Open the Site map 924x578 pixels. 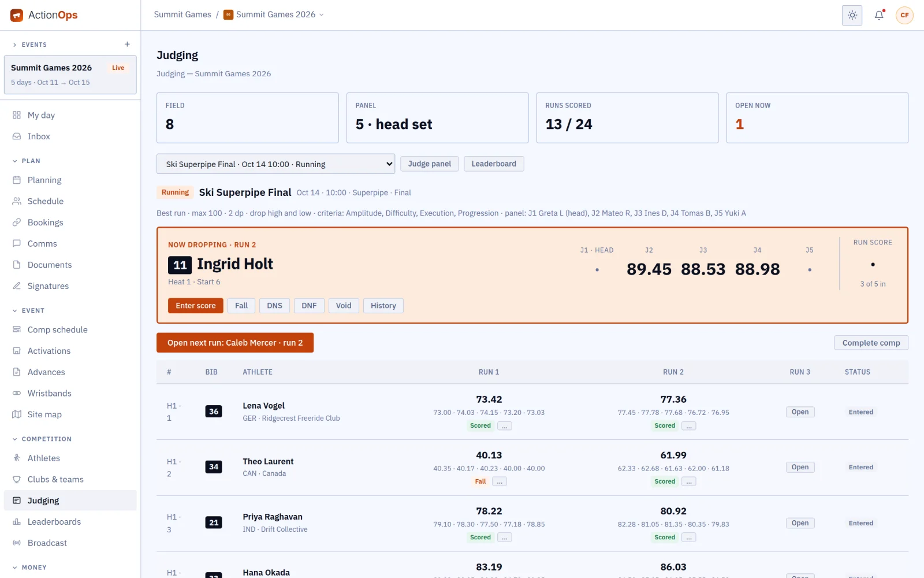pyautogui.click(x=70, y=414)
